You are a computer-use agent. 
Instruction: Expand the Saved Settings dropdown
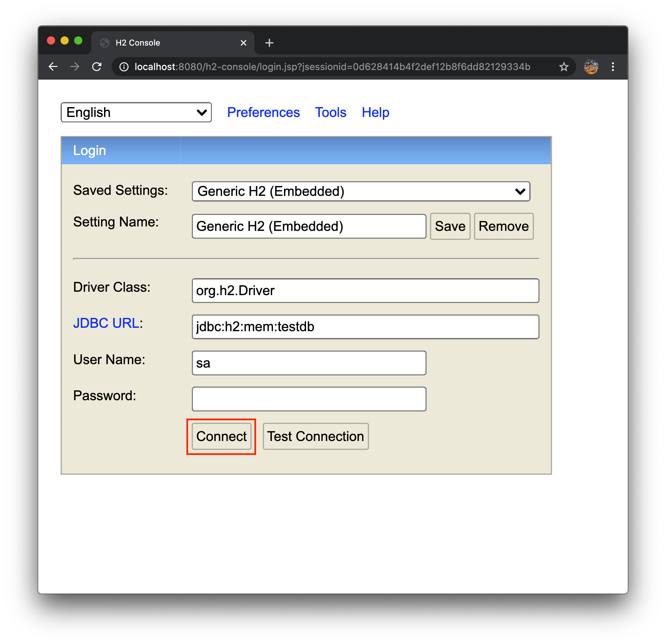pyautogui.click(x=361, y=191)
